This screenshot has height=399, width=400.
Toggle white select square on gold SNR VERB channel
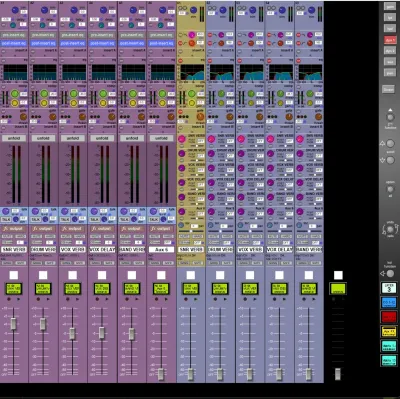pyautogui.click(x=191, y=275)
